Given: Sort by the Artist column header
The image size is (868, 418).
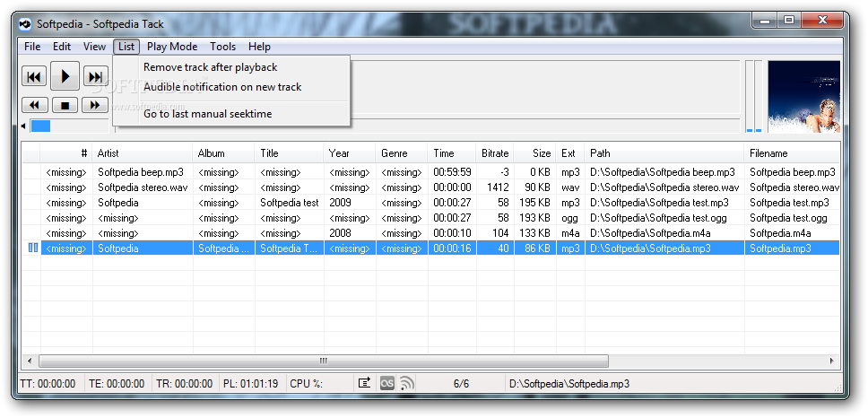Looking at the screenshot, I should tap(143, 153).
